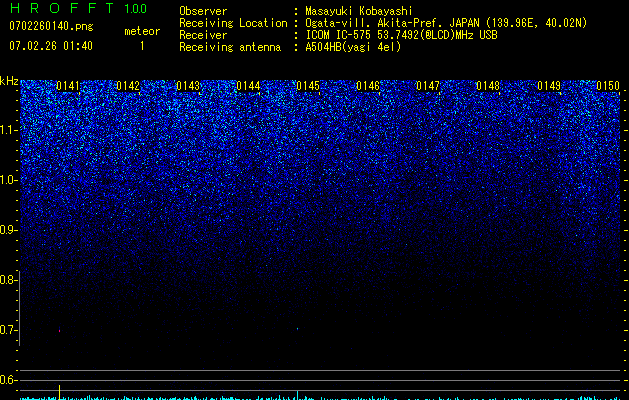Select the observer name Masayuki Kobayashi
The width and height of the screenshot is (629, 400).
click(x=359, y=11)
